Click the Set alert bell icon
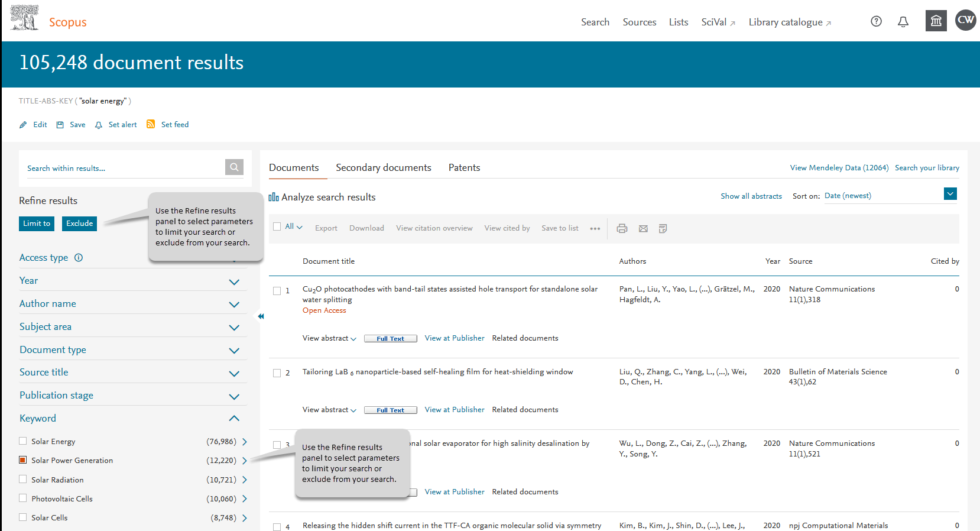The width and height of the screenshot is (980, 531). [99, 125]
